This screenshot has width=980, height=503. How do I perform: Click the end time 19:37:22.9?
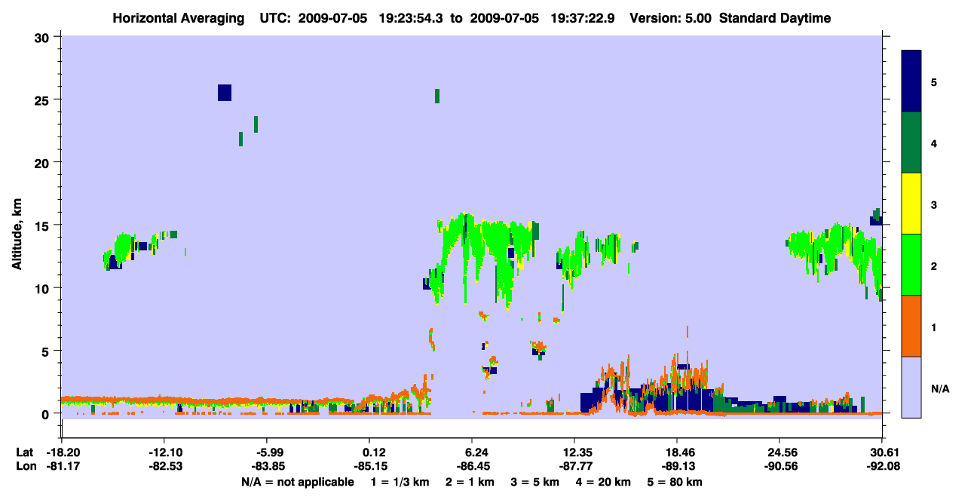click(x=583, y=18)
